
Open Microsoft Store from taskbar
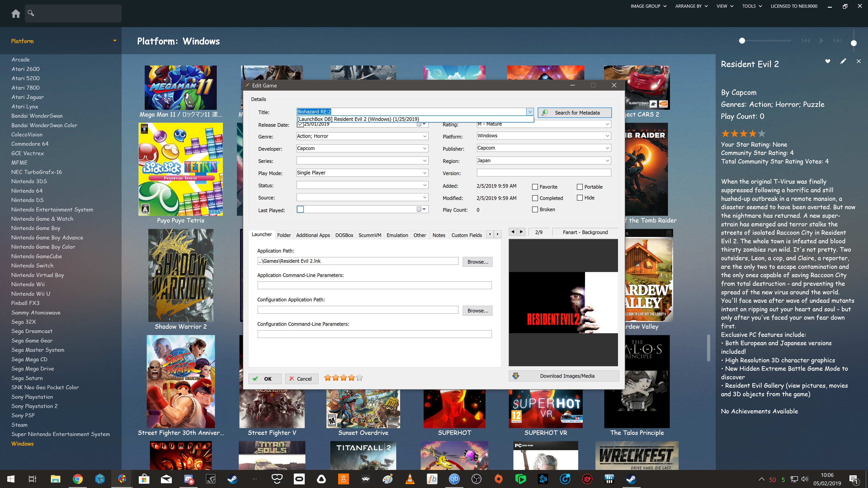(144, 479)
